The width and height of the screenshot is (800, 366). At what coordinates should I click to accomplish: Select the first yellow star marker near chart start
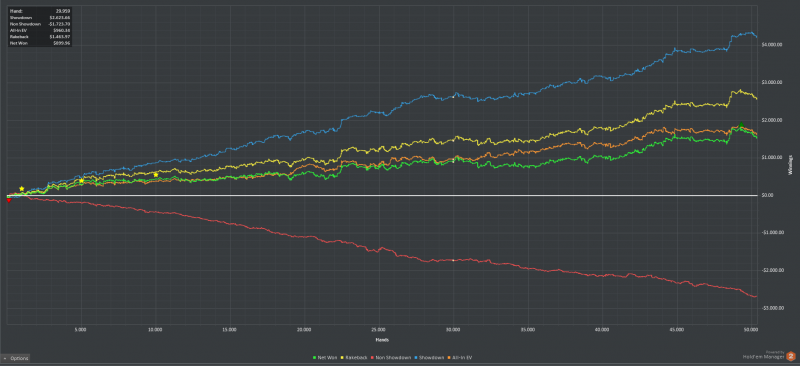point(21,189)
